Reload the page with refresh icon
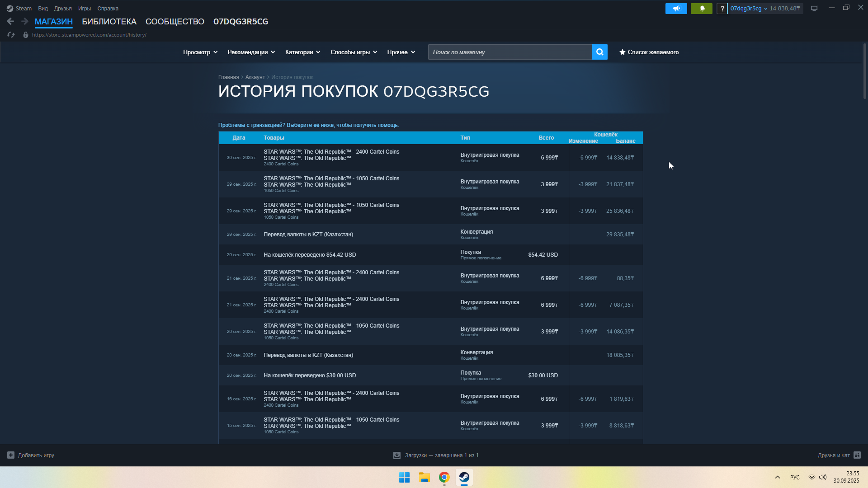The height and width of the screenshot is (488, 868). tap(11, 35)
